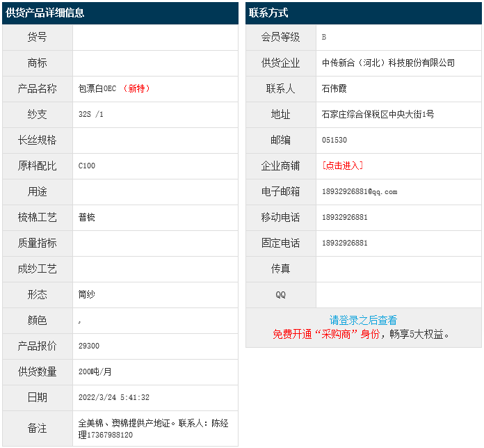Click the date 2022/3/24 5:41:32
The width and height of the screenshot is (484, 448).
click(114, 397)
